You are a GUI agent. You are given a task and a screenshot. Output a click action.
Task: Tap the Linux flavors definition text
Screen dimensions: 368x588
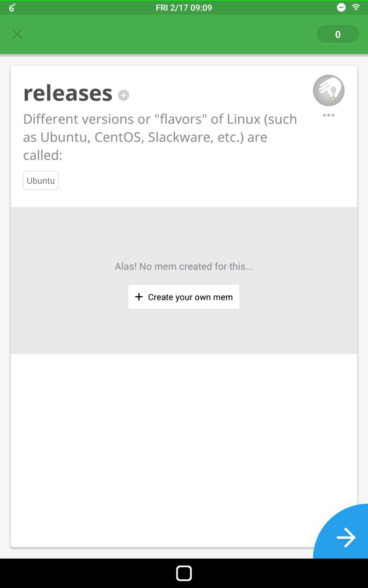tap(160, 137)
